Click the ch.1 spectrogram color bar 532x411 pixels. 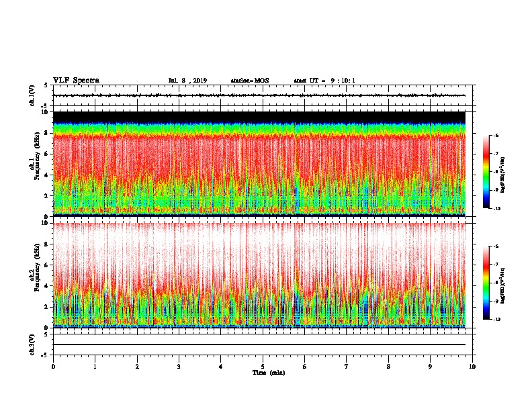(486, 172)
